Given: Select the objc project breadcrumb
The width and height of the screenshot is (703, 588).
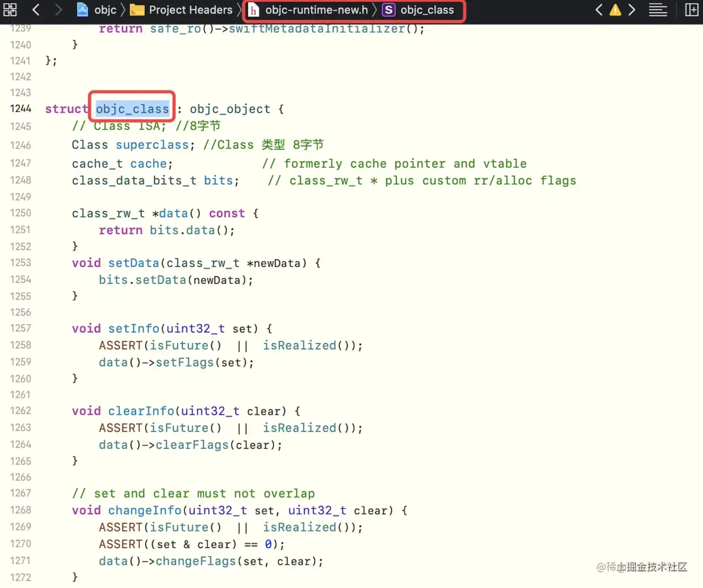Looking at the screenshot, I should click(x=97, y=10).
